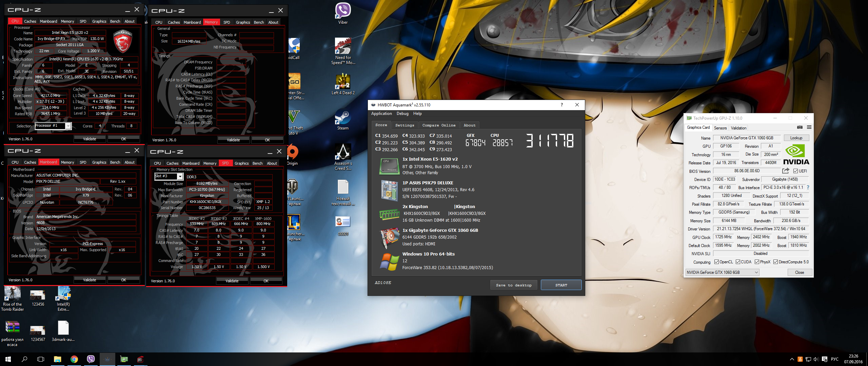Open the GPU-Z graphics card selection dropdown
The width and height of the screenshot is (868, 366).
point(722,272)
